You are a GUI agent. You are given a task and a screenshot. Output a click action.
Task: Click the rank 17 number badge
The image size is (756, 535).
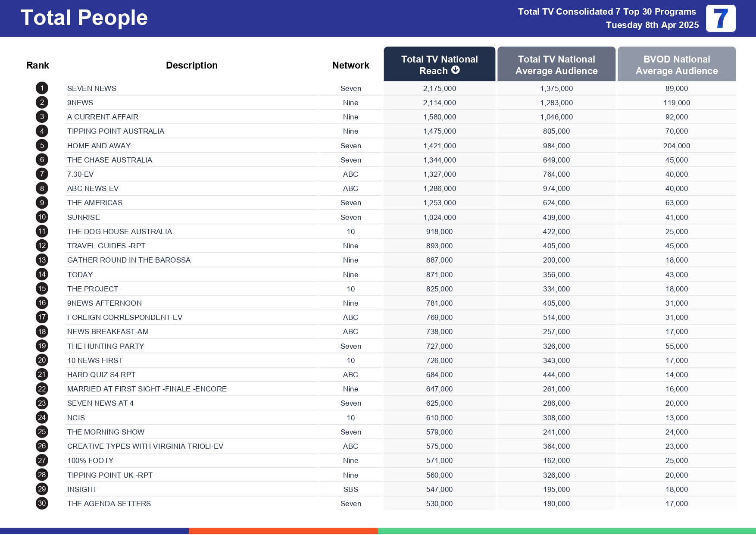coord(42,317)
